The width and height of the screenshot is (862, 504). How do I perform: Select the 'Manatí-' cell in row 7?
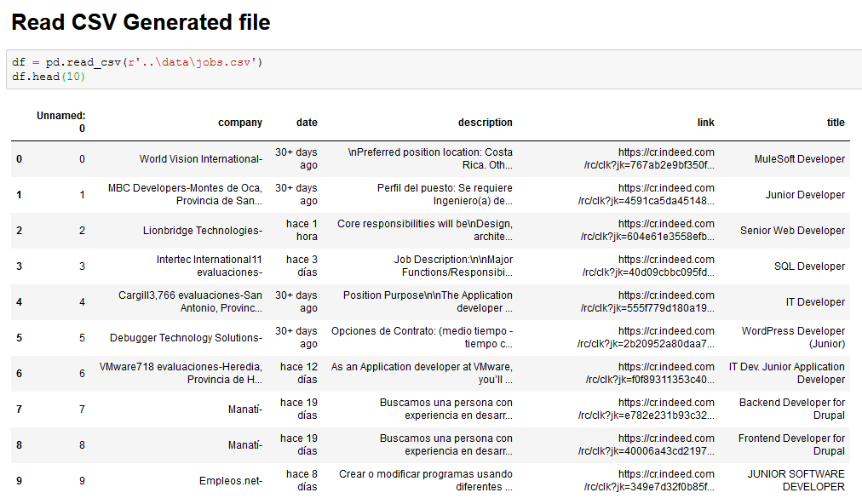(x=245, y=409)
